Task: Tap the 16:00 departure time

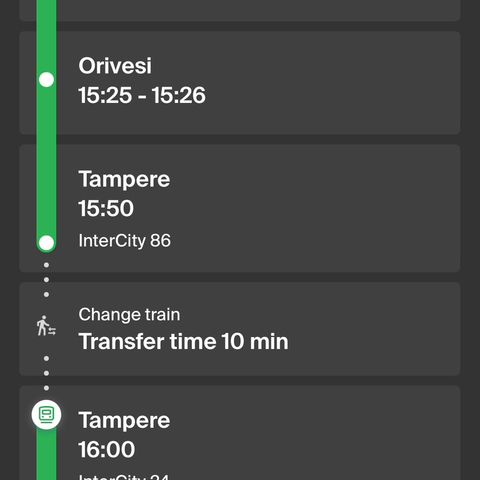Action: coord(107,449)
